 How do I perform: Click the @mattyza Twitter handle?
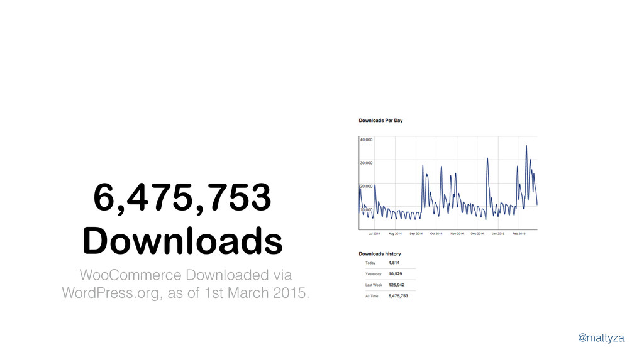601,337
